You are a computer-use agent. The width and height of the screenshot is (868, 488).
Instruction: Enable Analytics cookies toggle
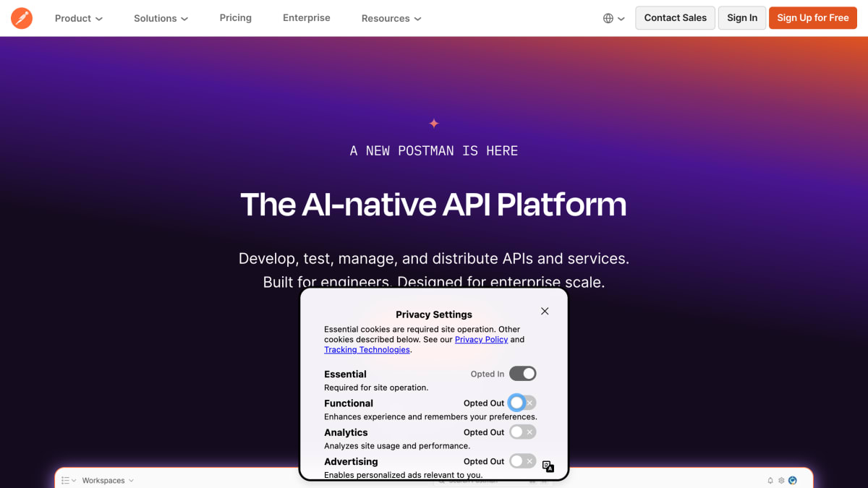(x=523, y=432)
